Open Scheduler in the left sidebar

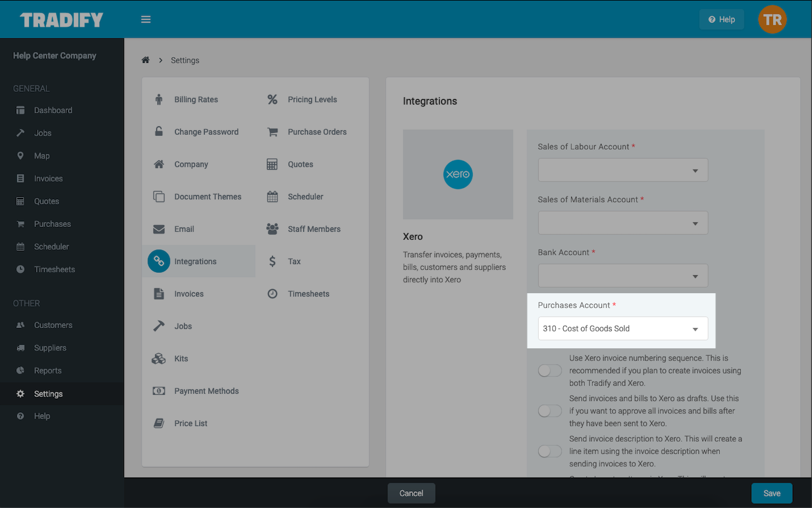(x=51, y=247)
